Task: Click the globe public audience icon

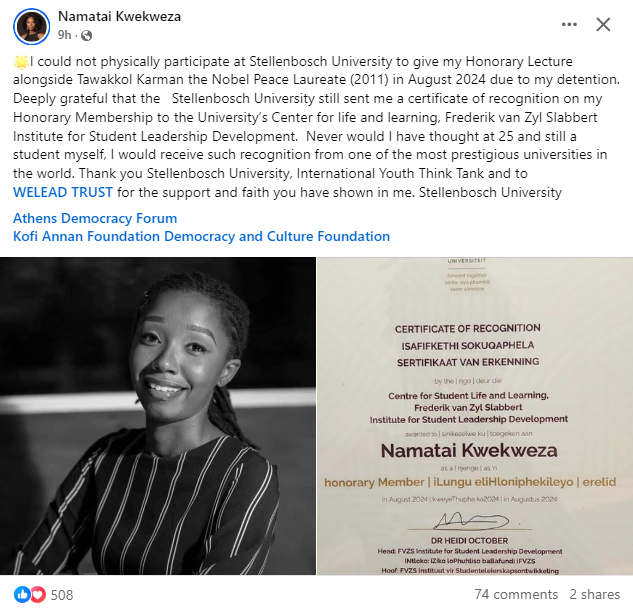Action: tap(86, 36)
